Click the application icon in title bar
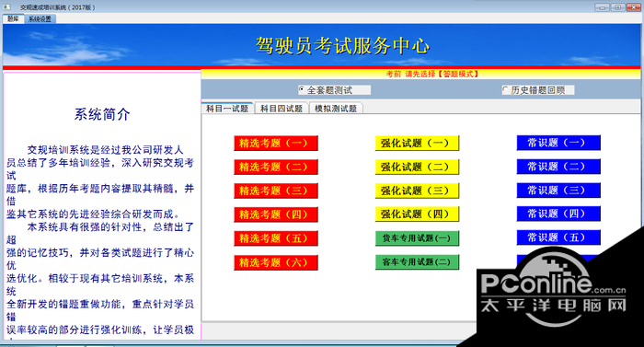Screen dimensions: 644x347 pyautogui.click(x=7, y=7)
